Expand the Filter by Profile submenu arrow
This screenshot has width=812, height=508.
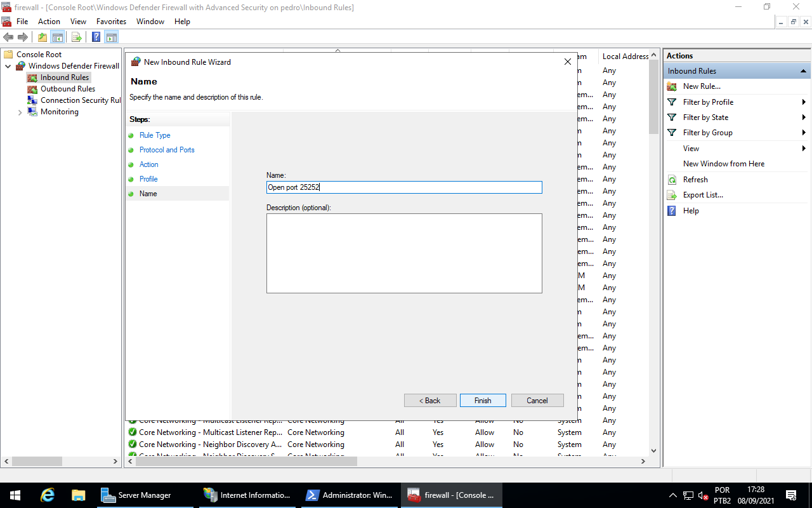pyautogui.click(x=804, y=102)
